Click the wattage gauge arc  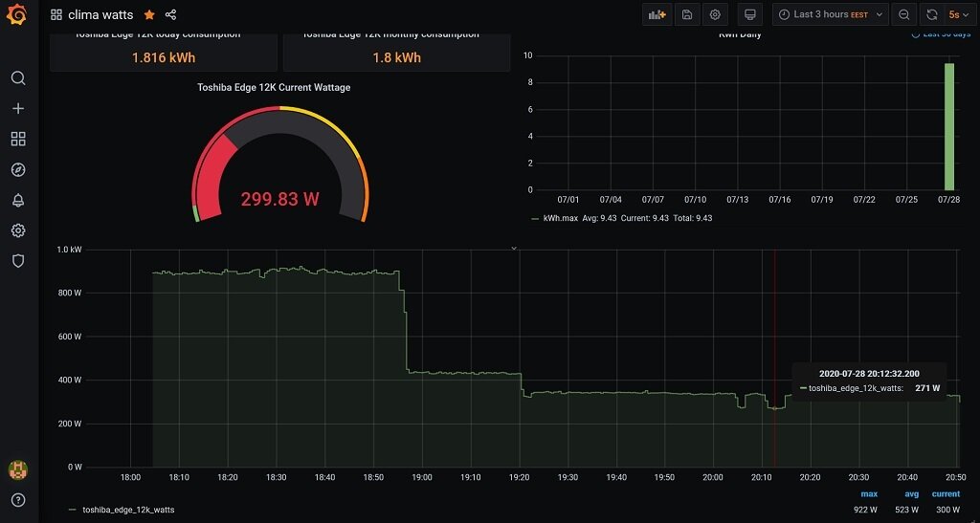tap(280, 163)
